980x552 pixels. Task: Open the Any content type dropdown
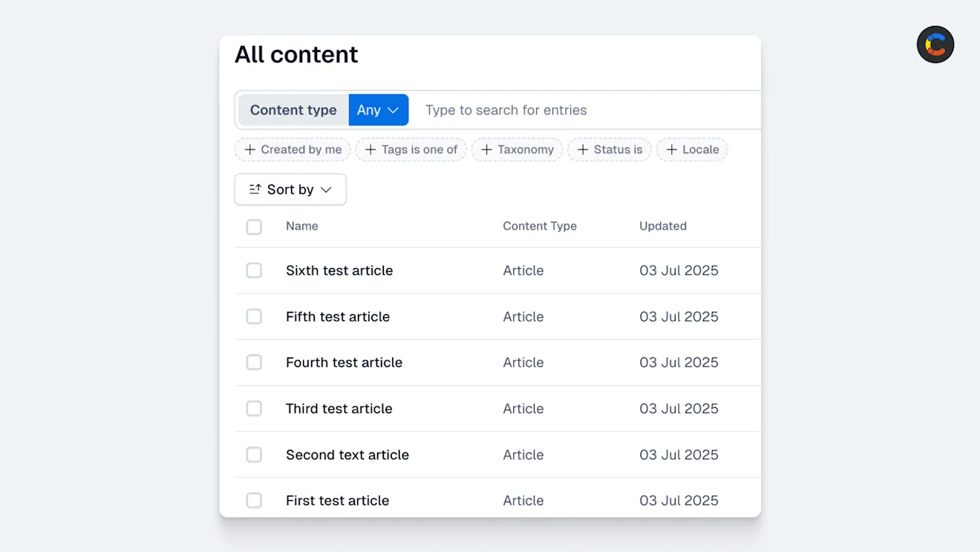378,109
